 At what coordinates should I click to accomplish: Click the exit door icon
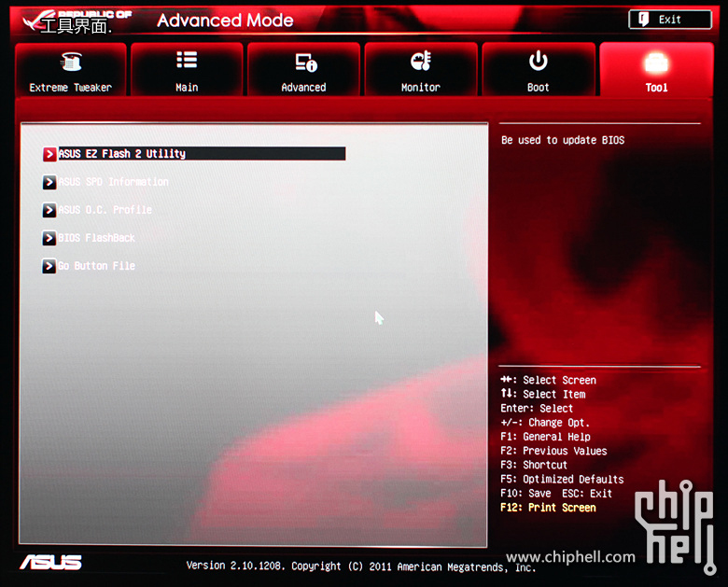coord(643,19)
